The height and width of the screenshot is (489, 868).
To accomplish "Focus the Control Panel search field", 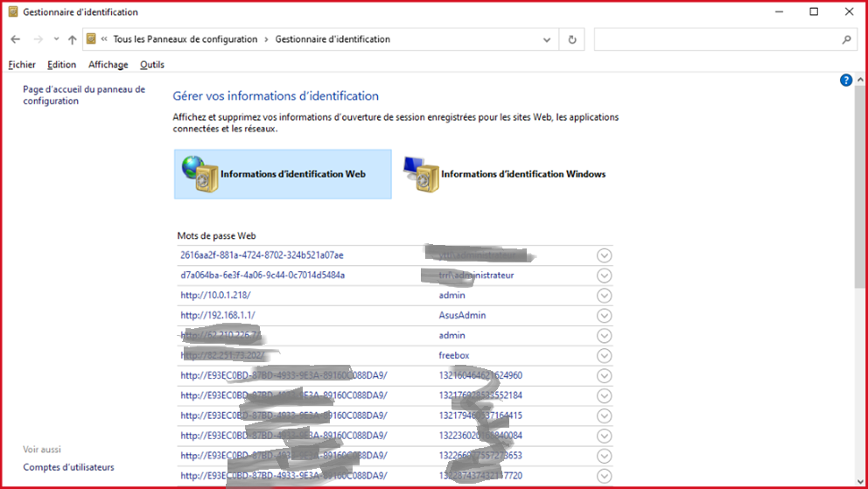I will 725,39.
